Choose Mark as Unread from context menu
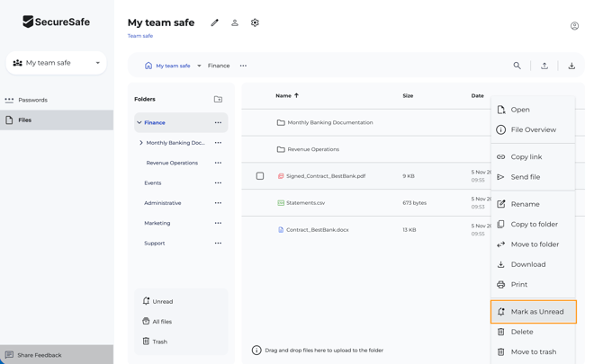The width and height of the screenshot is (603, 364). pos(534,312)
